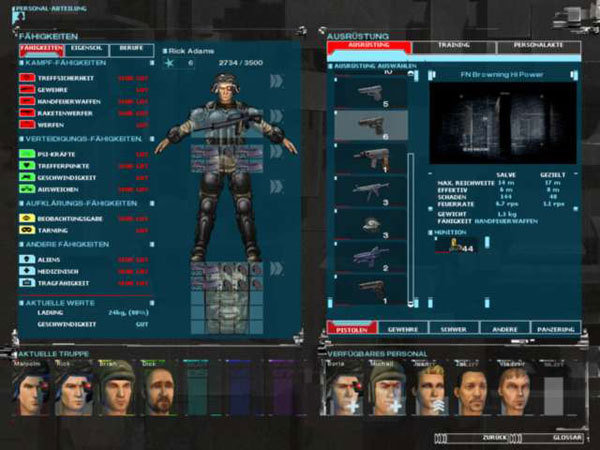Click the weapon list vertical scrollbar
The width and height of the screenshot is (600, 450).
(x=411, y=226)
